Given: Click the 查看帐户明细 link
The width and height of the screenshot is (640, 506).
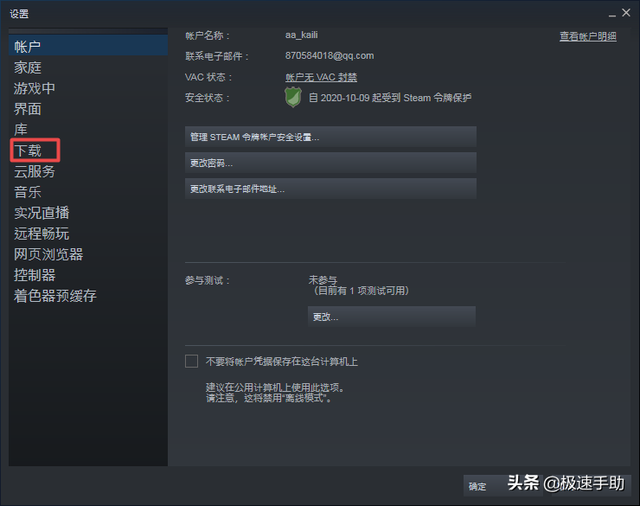Looking at the screenshot, I should point(588,36).
